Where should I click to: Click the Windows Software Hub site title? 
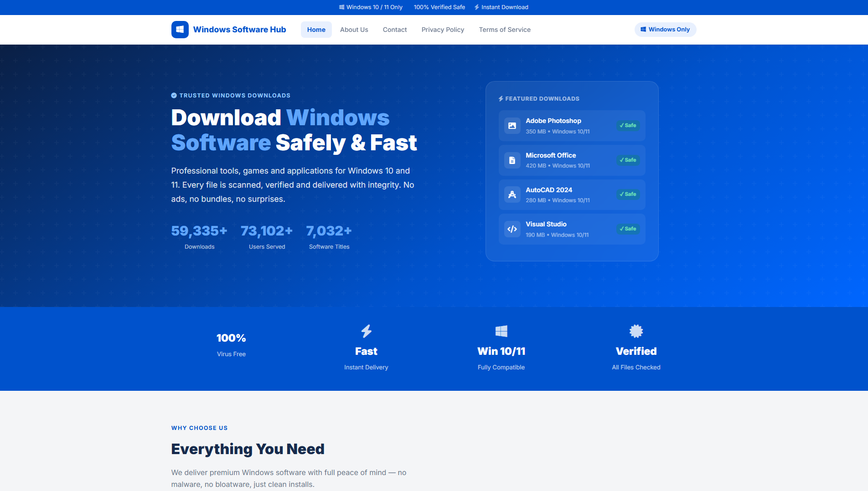pos(240,30)
